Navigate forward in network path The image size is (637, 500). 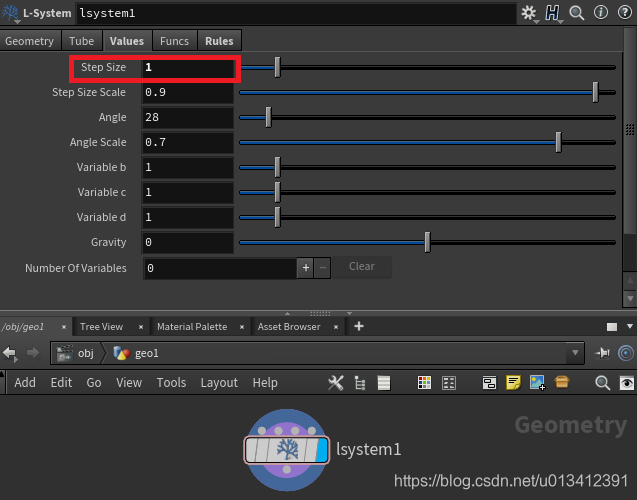tap(33, 353)
